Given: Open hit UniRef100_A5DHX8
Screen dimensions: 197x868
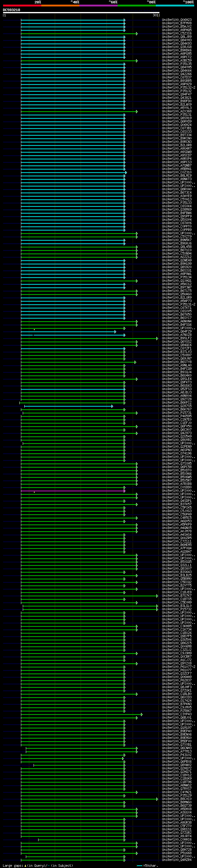Looking at the screenshot, I should [177, 809].
